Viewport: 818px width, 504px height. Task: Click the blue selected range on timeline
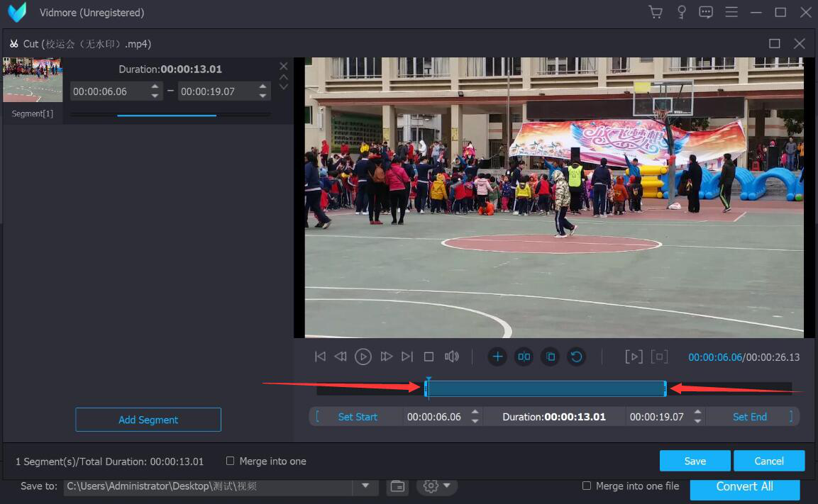coord(545,388)
